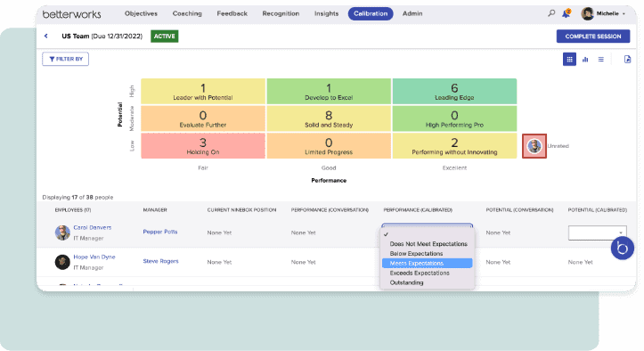
Task: Open the notifications bell
Action: pos(567,13)
